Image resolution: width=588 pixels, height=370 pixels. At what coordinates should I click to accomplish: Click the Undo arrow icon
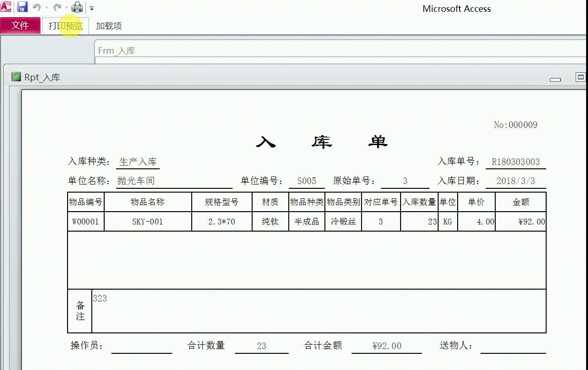coord(37,8)
